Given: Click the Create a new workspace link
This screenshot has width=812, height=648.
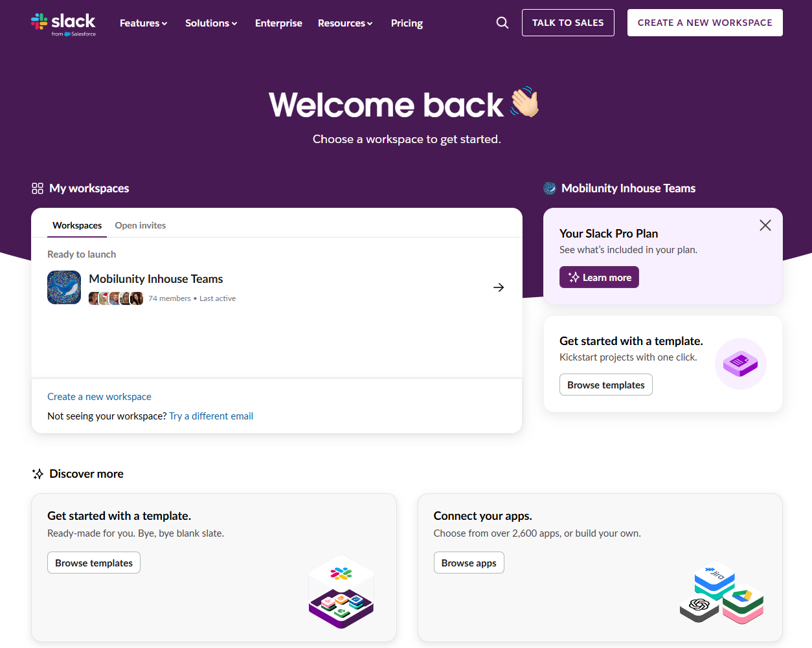Looking at the screenshot, I should tap(99, 396).
